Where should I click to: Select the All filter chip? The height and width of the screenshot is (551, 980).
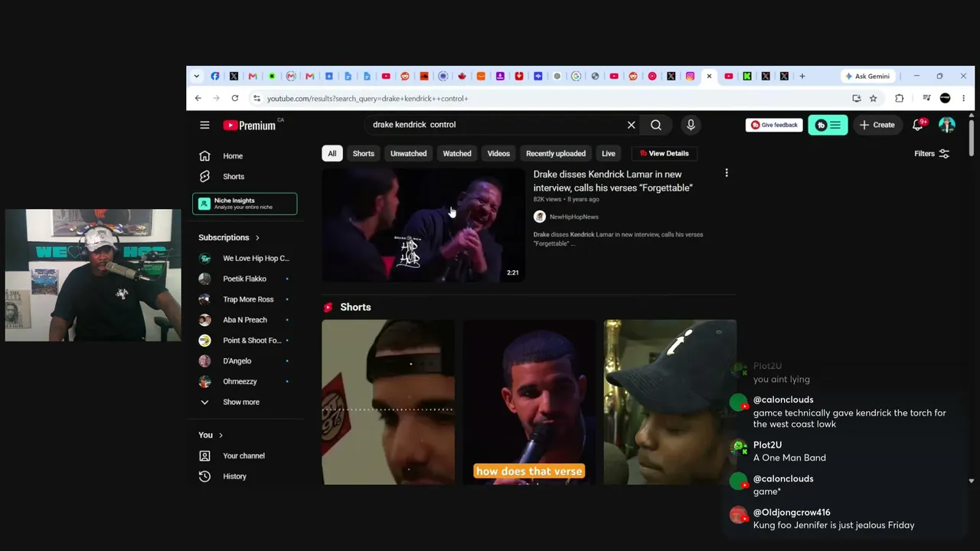332,153
